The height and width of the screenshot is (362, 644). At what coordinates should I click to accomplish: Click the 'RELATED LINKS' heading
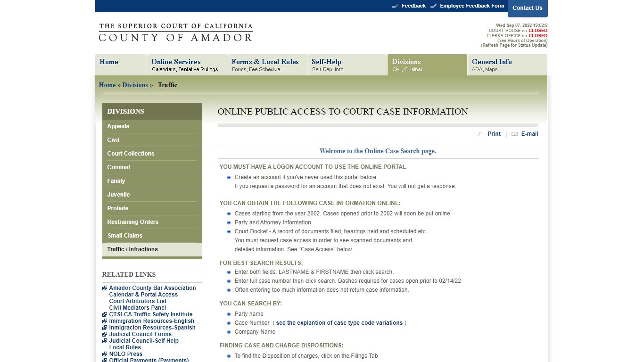[129, 274]
